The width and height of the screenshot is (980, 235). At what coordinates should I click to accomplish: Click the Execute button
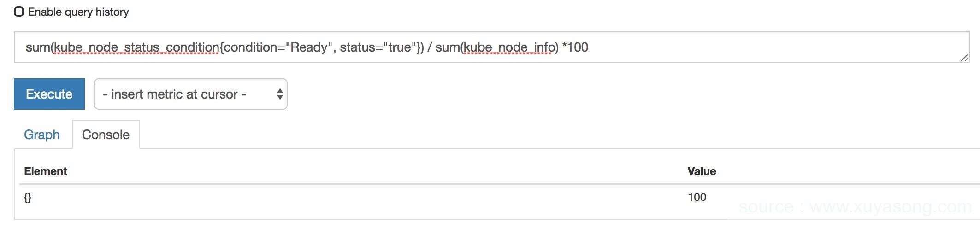tap(49, 94)
